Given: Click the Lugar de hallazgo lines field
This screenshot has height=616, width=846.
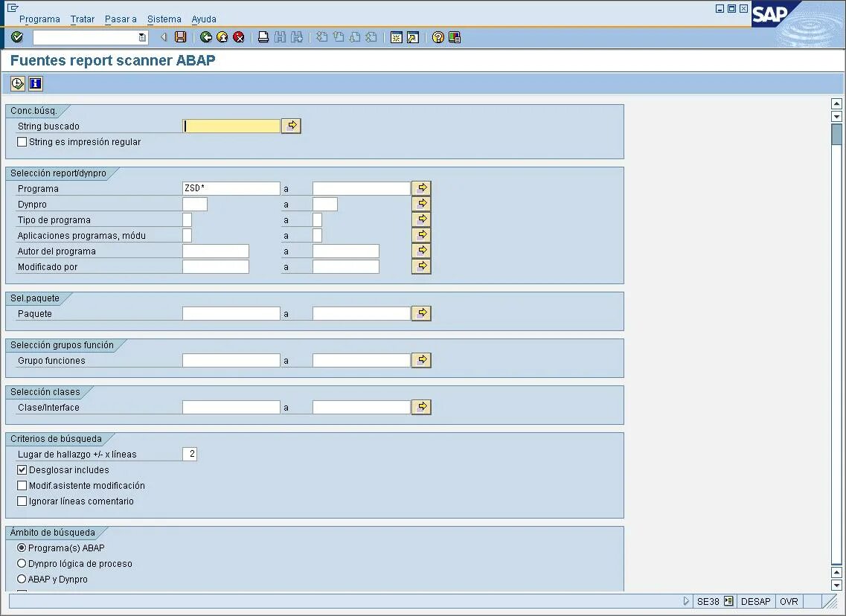Looking at the screenshot, I should coord(190,454).
